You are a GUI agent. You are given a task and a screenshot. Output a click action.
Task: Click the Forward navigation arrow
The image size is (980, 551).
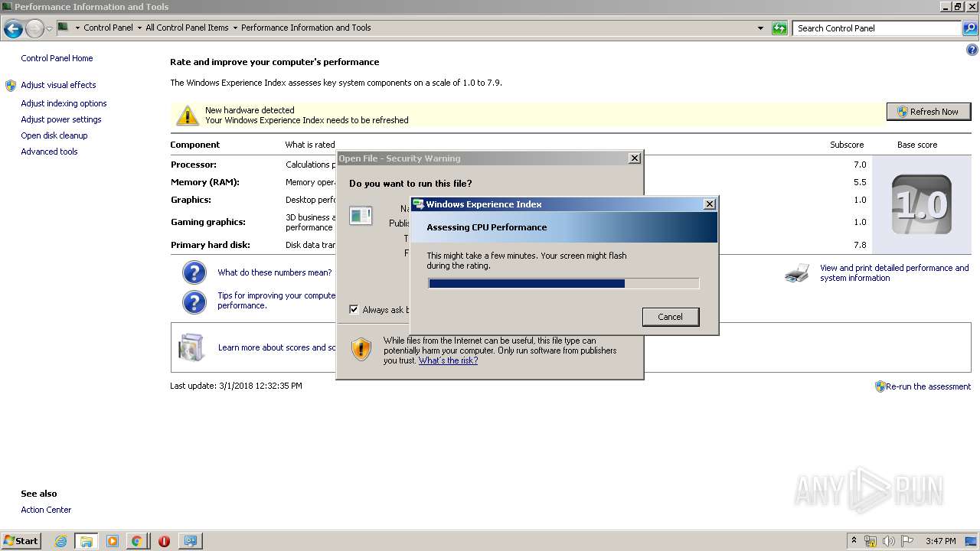click(x=34, y=29)
